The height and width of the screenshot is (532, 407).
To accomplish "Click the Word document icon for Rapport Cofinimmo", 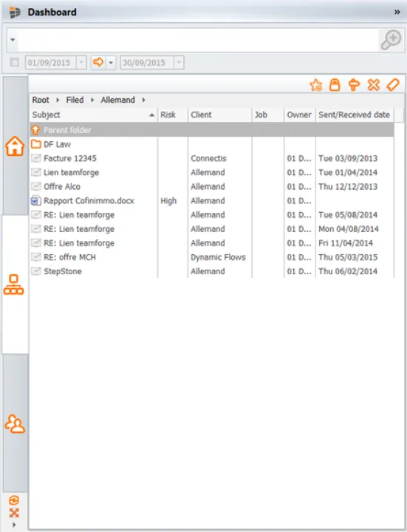I will 36,201.
